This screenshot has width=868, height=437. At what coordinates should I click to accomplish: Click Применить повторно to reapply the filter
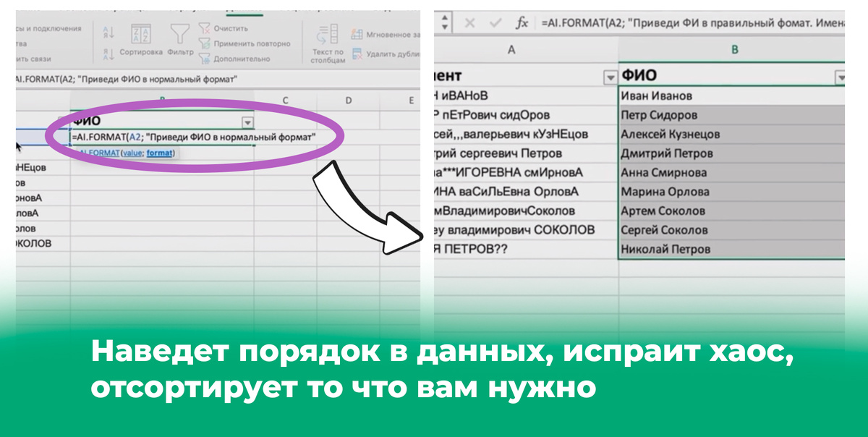tap(244, 43)
